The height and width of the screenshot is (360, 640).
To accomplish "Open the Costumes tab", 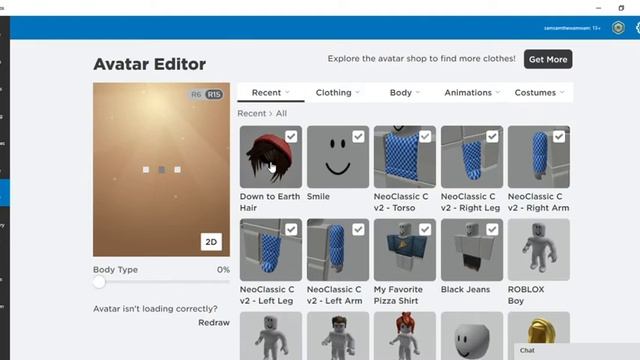I will 539,93.
